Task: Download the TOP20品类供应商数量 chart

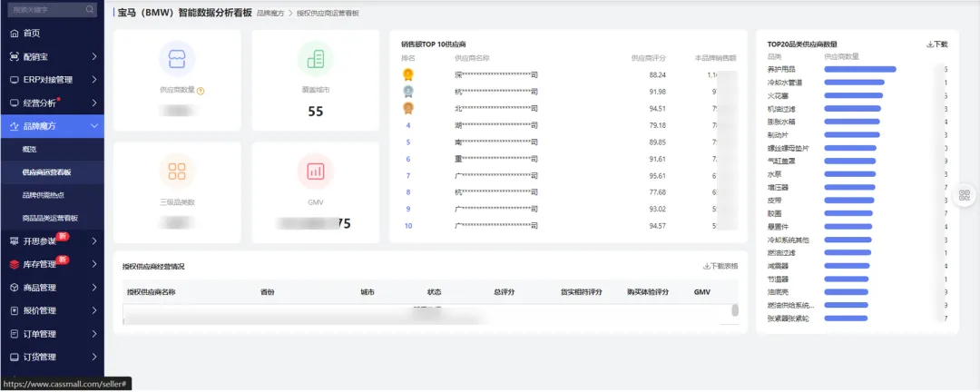Action: 936,44
